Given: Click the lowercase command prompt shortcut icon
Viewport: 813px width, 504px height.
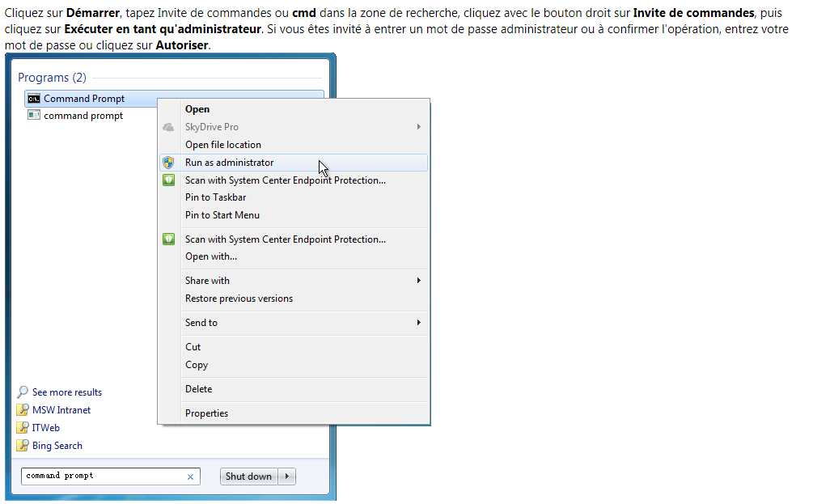Looking at the screenshot, I should pyautogui.click(x=34, y=116).
